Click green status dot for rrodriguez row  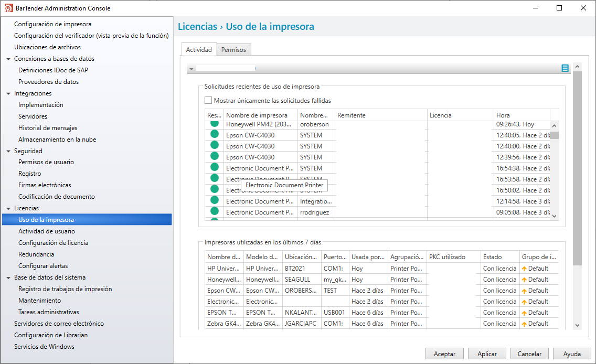(215, 211)
